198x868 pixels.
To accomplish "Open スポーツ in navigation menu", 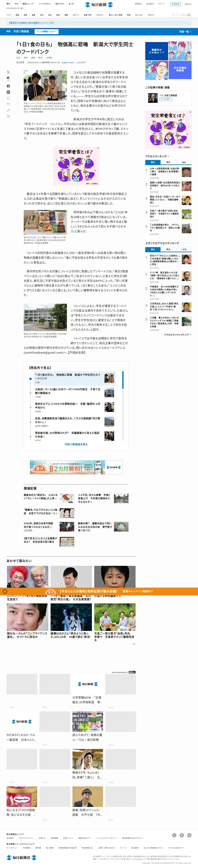I will 76,15.
